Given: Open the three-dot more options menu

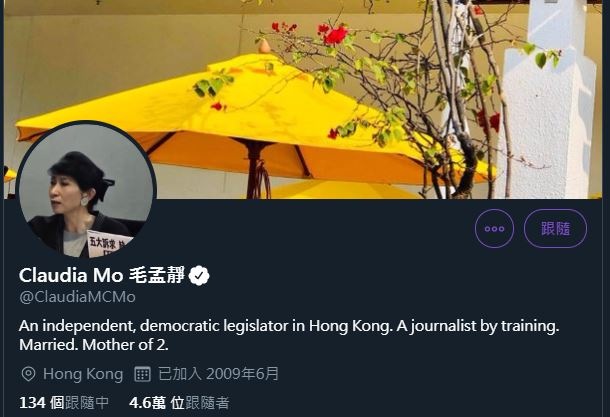Looking at the screenshot, I should pyautogui.click(x=494, y=228).
